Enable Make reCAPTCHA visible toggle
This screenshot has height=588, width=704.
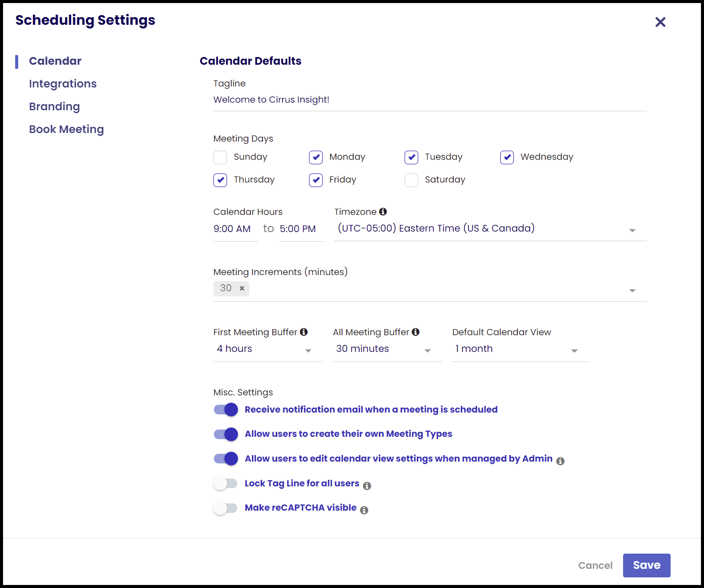point(226,508)
